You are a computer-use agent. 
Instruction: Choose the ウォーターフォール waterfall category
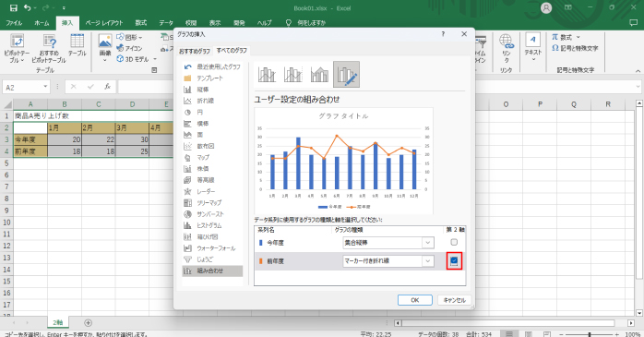pos(212,248)
